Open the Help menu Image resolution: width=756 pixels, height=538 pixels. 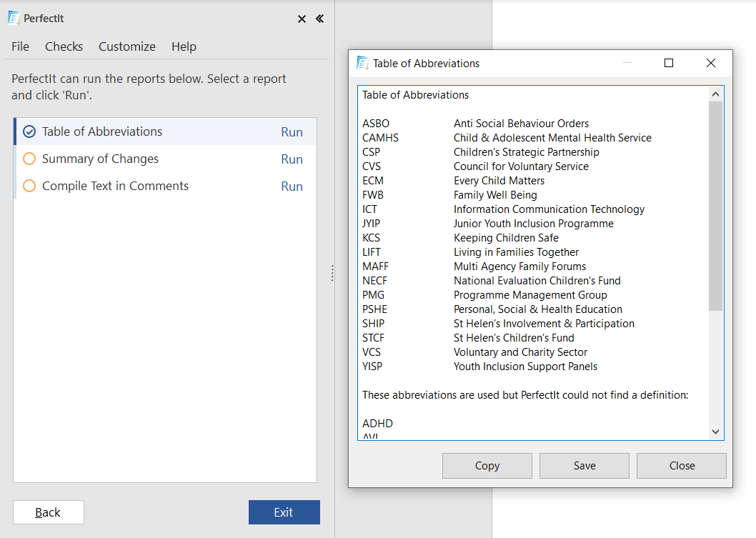[x=184, y=46]
